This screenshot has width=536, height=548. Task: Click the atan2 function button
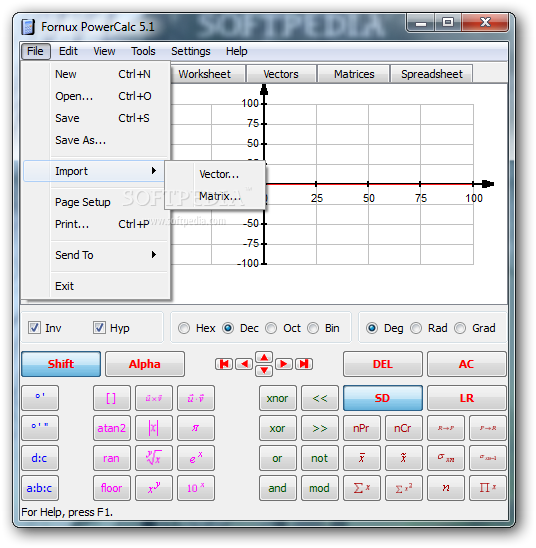(x=112, y=428)
